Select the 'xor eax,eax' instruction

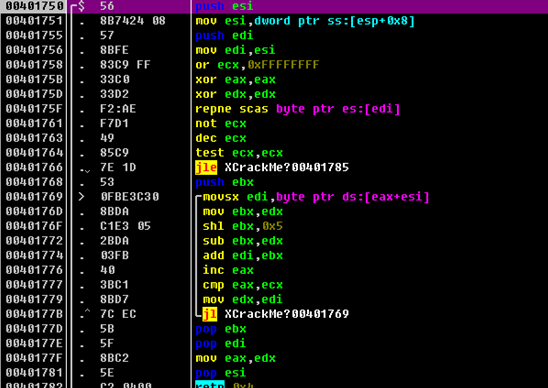(235, 79)
